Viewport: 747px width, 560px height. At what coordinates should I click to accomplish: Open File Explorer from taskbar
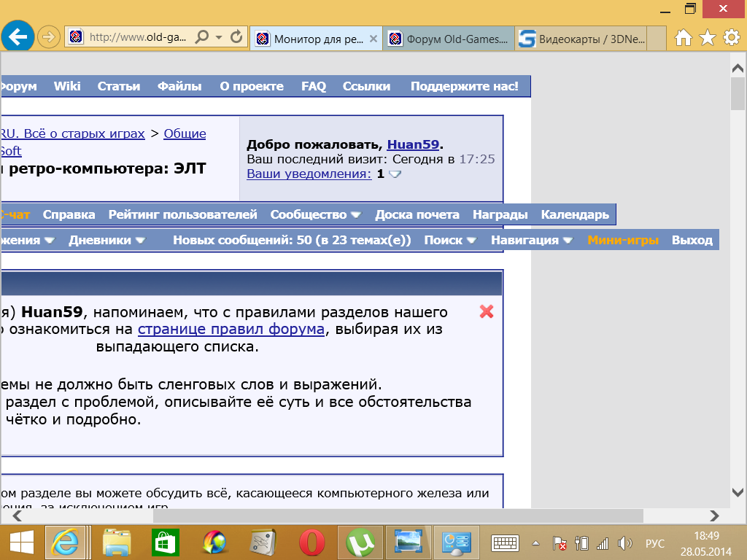(x=117, y=542)
